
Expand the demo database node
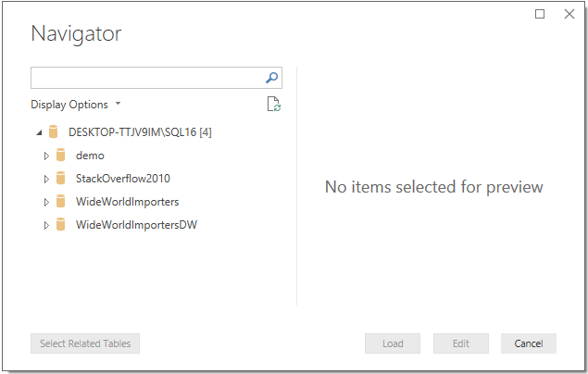[x=46, y=156]
